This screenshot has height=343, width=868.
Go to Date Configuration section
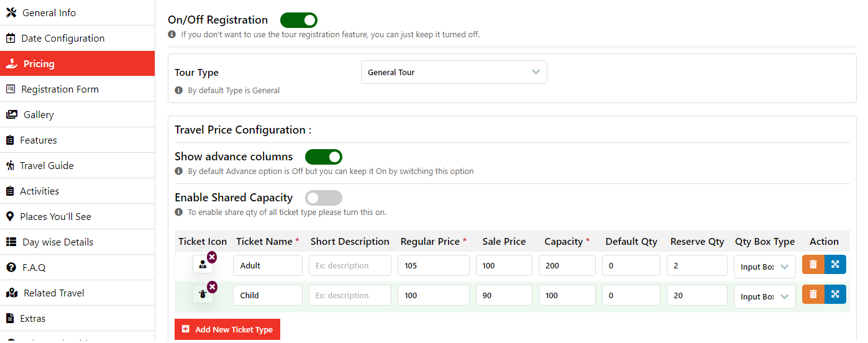pos(63,39)
